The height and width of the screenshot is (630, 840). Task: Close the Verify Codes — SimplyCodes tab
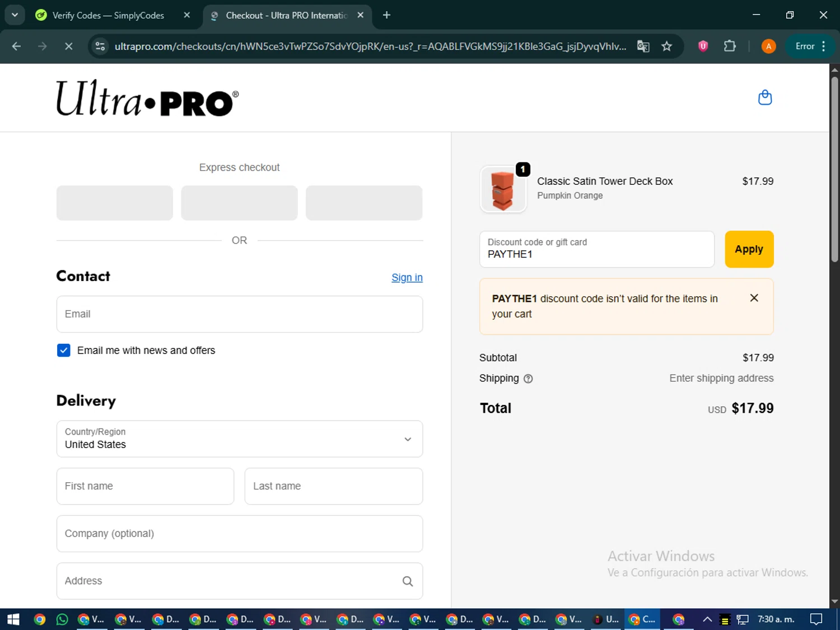point(187,15)
